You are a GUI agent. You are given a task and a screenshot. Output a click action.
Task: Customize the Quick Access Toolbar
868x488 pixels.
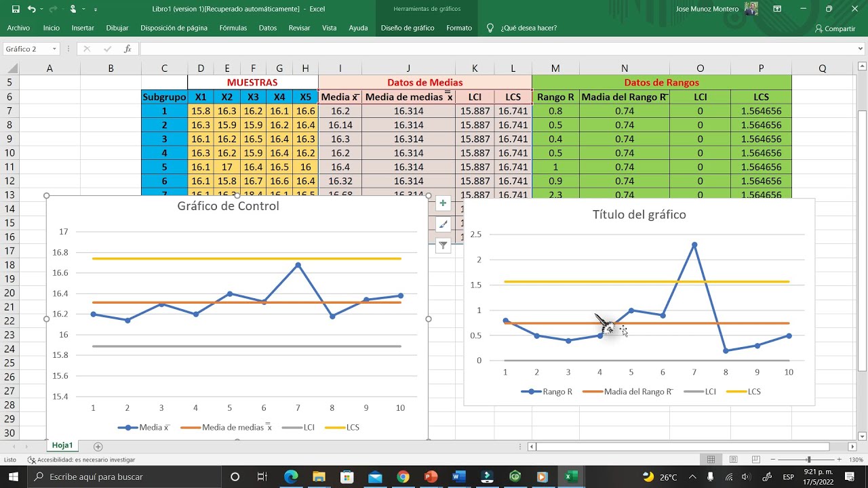[96, 9]
